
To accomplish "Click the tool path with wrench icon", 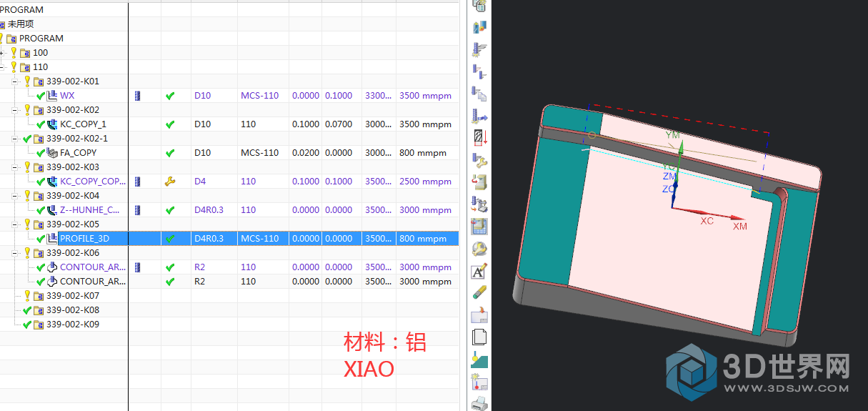I will (479, 160).
